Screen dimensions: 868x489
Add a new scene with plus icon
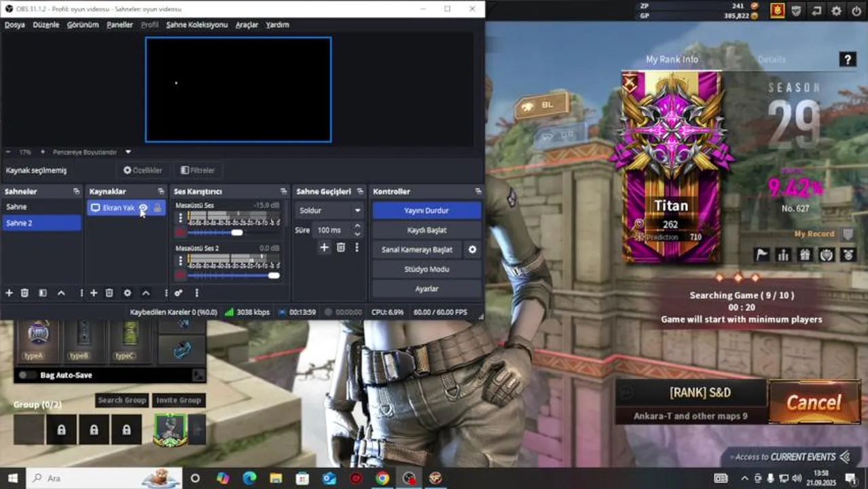click(9, 293)
